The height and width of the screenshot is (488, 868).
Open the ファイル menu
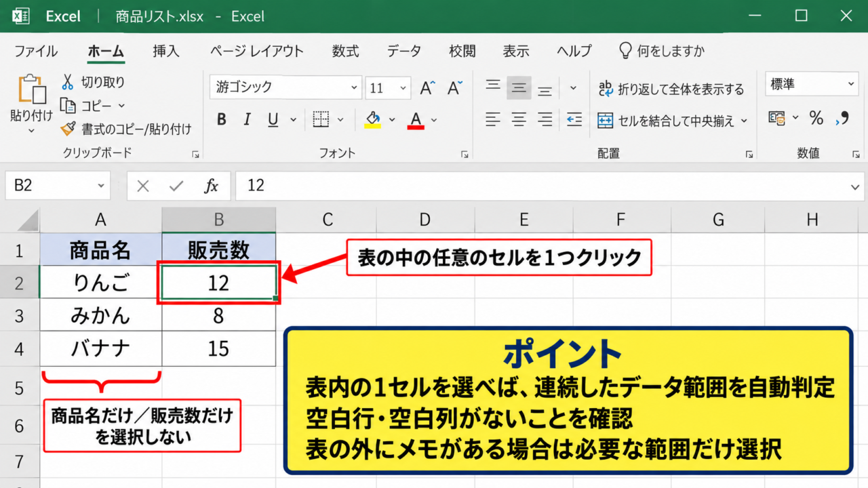tap(36, 51)
